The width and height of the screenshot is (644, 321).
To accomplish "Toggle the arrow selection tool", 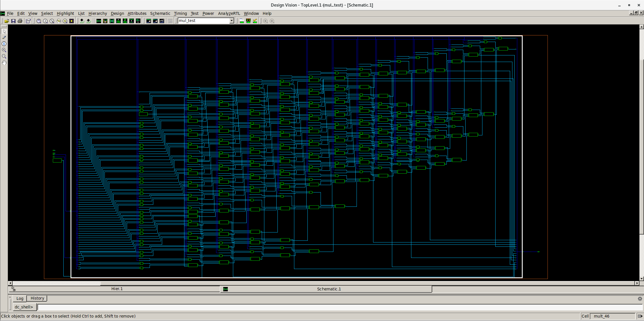I will pyautogui.click(x=4, y=31).
